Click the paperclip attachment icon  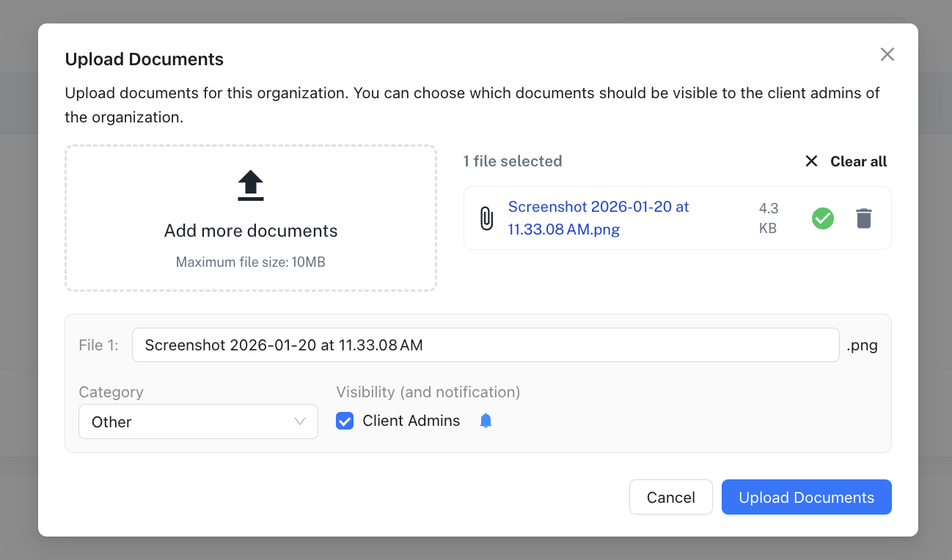pos(486,218)
